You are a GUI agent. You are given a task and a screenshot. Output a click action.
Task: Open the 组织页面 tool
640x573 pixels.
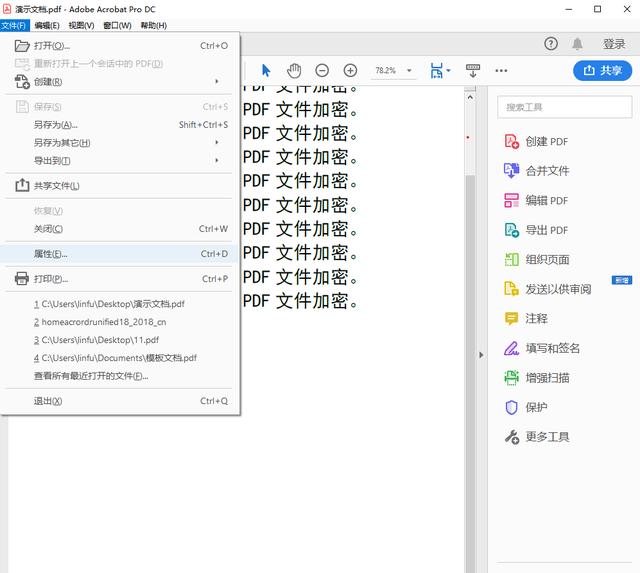pyautogui.click(x=537, y=260)
